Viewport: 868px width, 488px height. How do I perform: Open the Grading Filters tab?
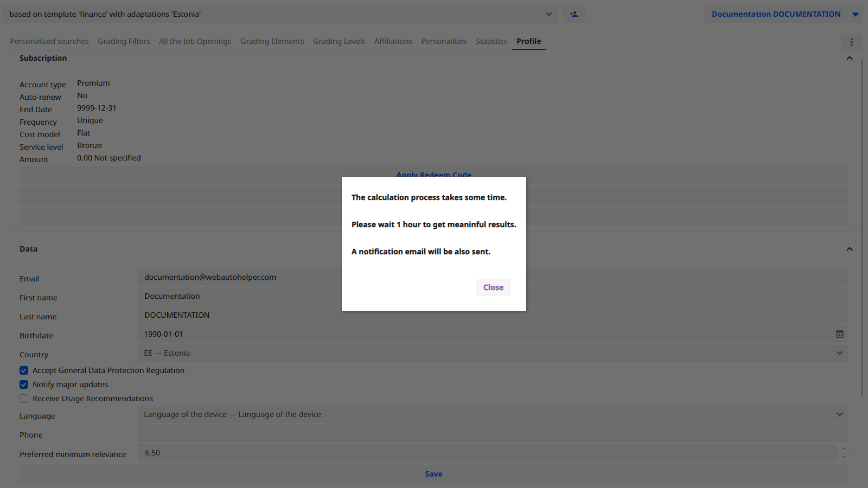(x=124, y=42)
